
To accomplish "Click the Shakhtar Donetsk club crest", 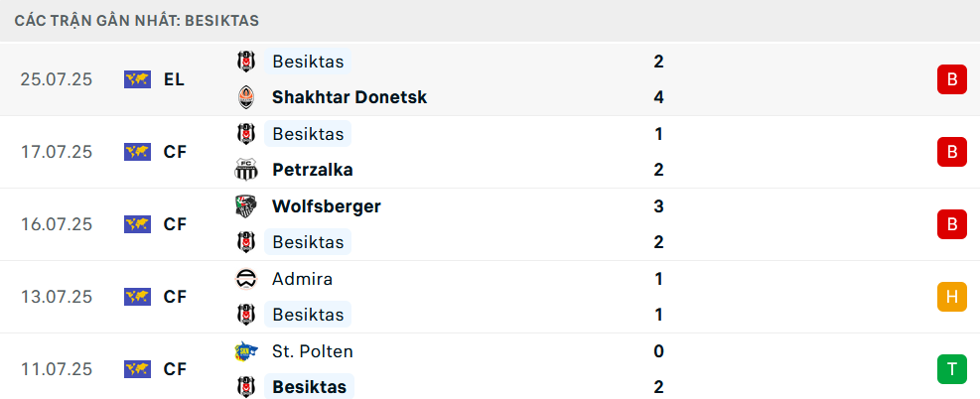I will 245,97.
